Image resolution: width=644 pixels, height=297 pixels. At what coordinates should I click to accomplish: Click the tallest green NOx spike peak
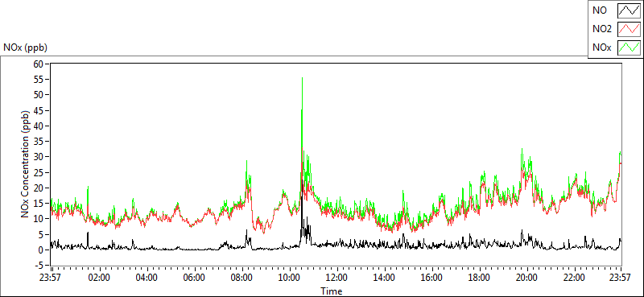coord(303,78)
